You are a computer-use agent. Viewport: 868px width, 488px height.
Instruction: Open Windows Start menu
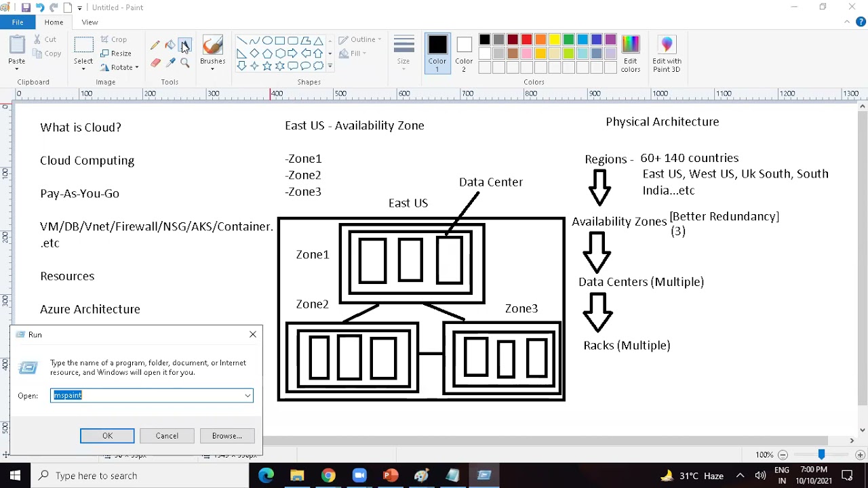tap(15, 476)
